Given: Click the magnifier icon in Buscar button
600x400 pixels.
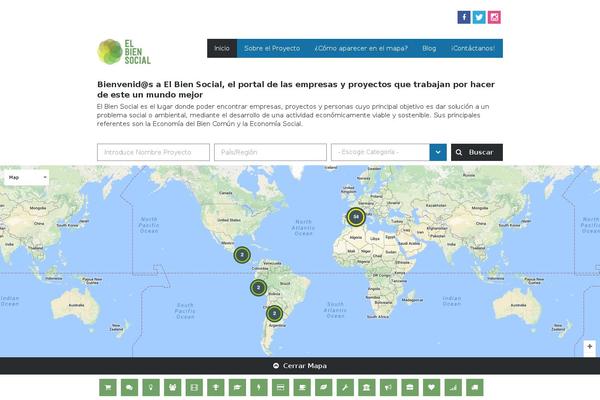Looking at the screenshot, I should pyautogui.click(x=459, y=152).
